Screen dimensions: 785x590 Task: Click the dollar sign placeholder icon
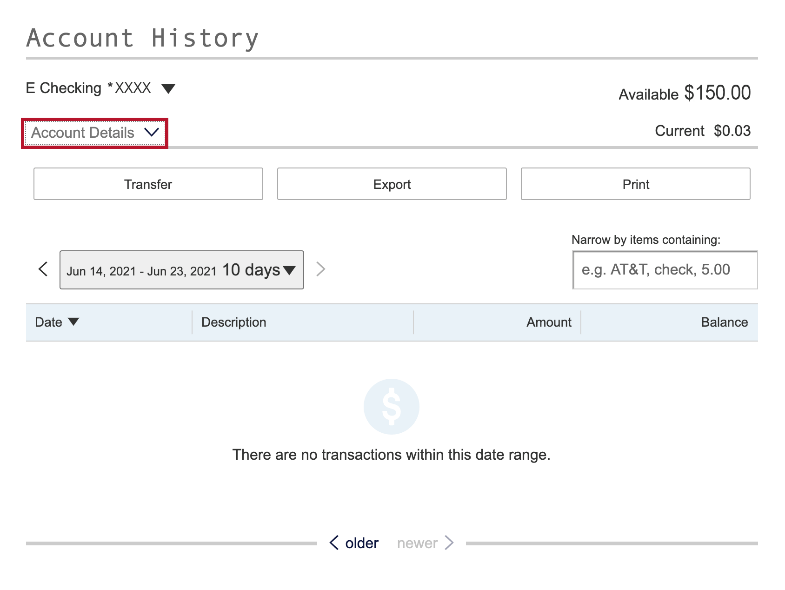coord(391,406)
